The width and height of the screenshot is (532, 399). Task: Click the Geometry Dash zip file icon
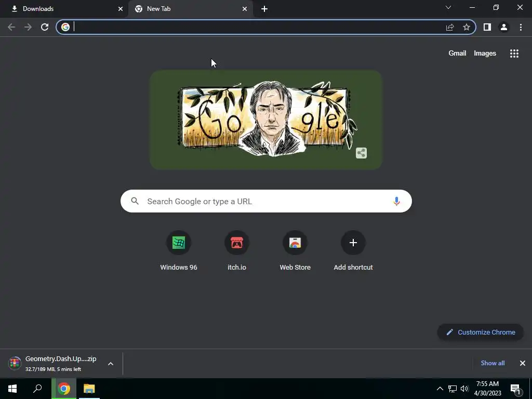(x=15, y=363)
